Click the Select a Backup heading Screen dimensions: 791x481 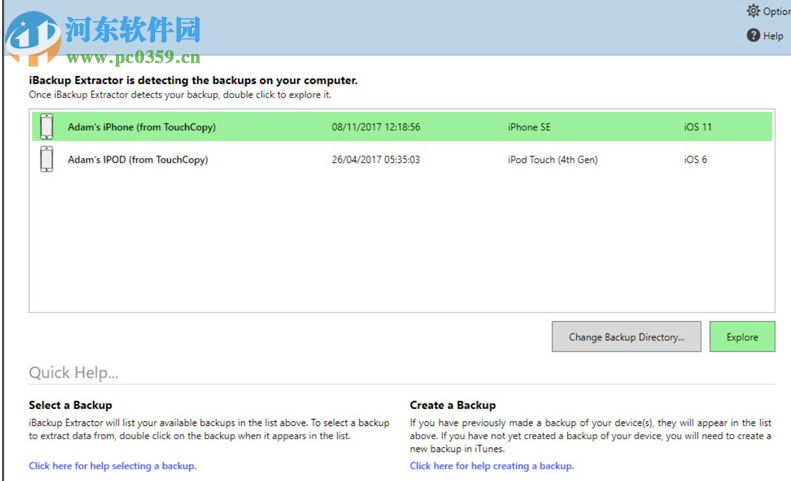pos(70,405)
